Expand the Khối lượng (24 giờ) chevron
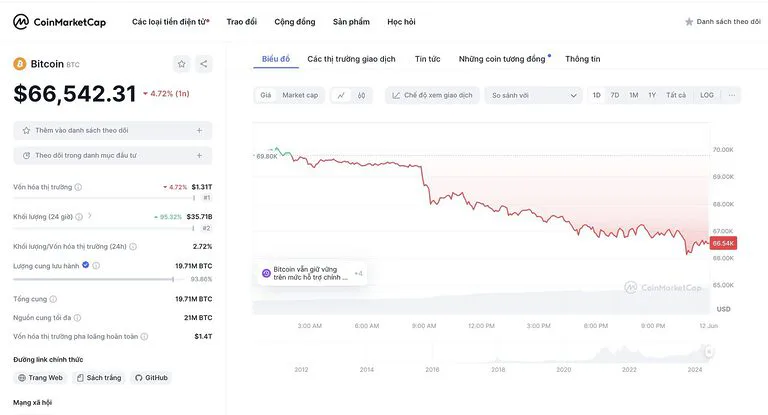768x415 pixels. (89, 216)
